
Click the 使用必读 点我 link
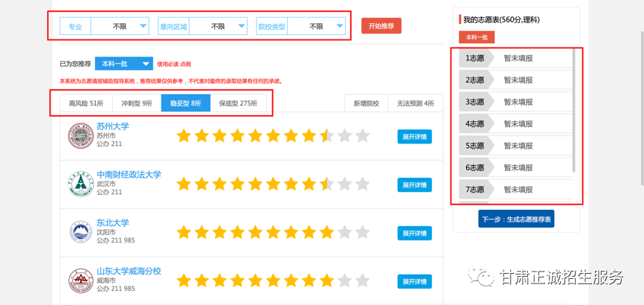173,65
